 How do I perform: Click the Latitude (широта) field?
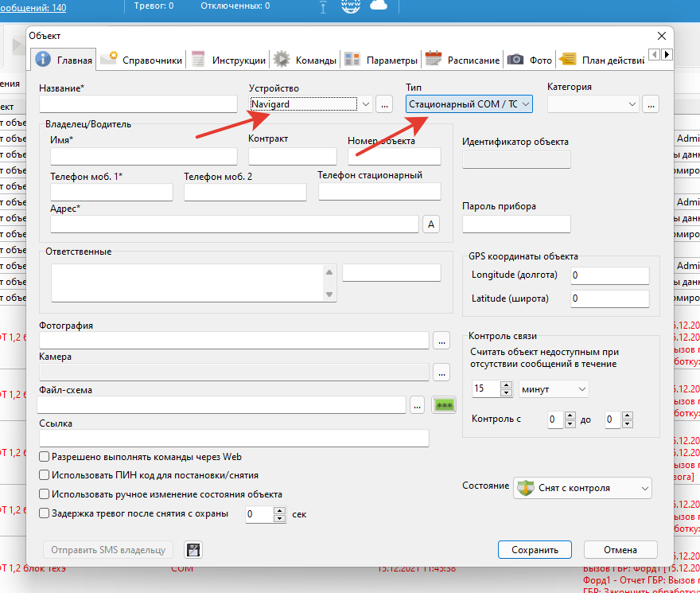point(610,298)
